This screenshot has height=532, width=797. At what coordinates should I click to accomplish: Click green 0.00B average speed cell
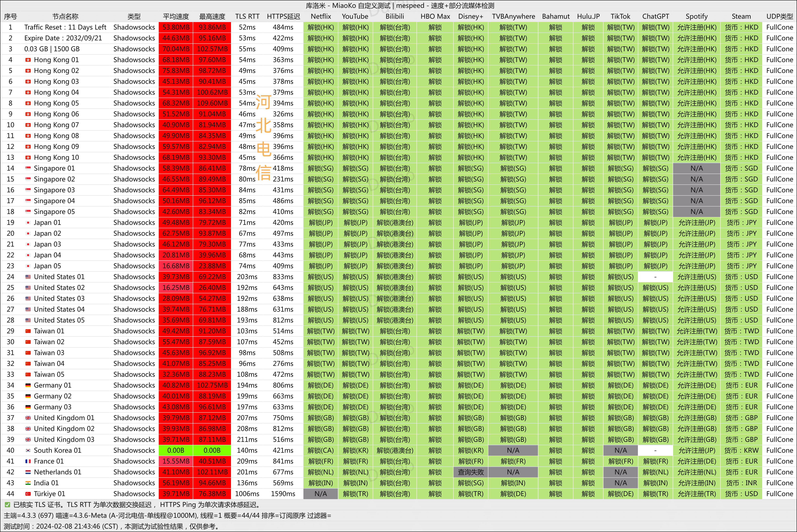click(176, 451)
